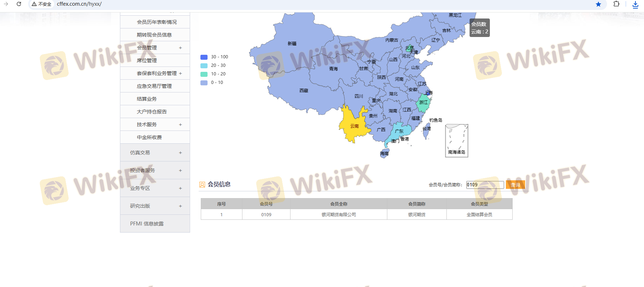Toggle the 10 - 20 legend range
Image resolution: width=644 pixels, height=287 pixels.
(x=214, y=74)
